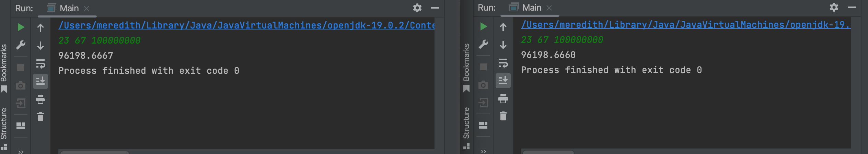Click the horizontal scrollbar in left console
The width and height of the screenshot is (868, 154).
pyautogui.click(x=94, y=152)
